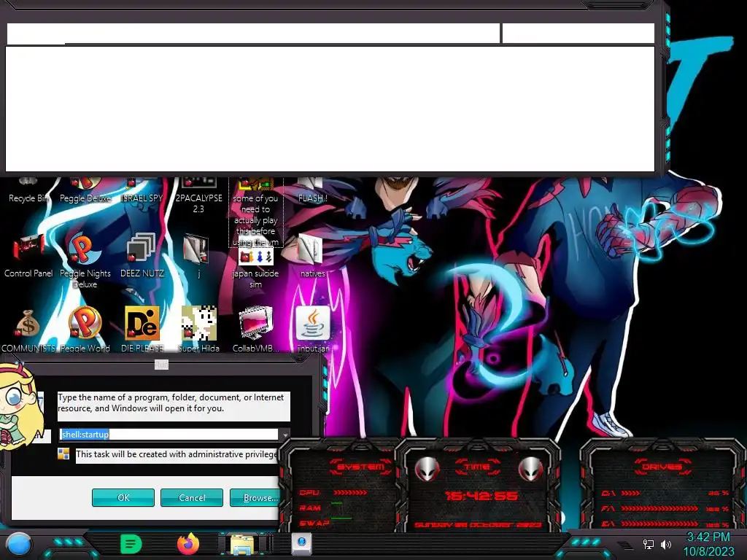Click the SYSTEM gadget panel
Screen dimensions: 747x560
[x=340, y=486]
